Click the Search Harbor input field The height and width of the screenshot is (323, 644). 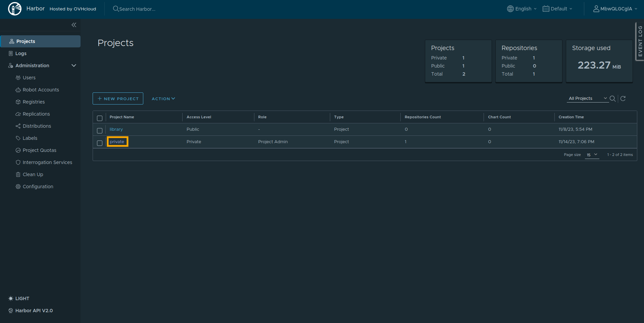138,9
